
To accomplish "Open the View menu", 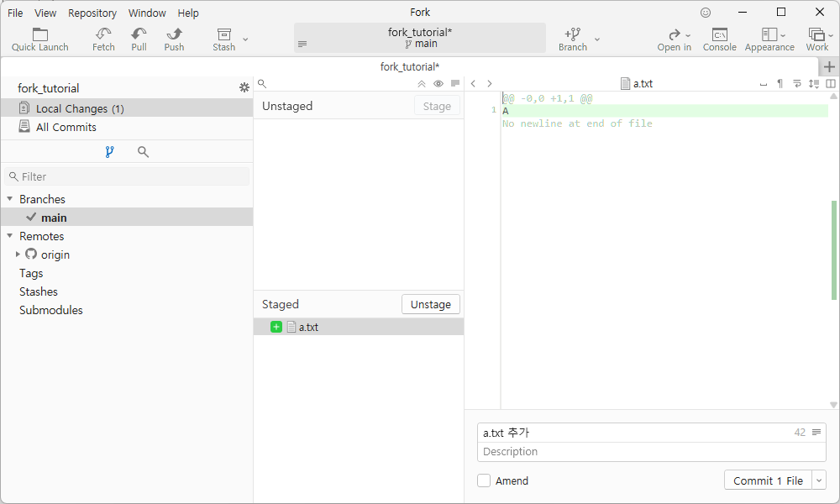I will pyautogui.click(x=45, y=13).
